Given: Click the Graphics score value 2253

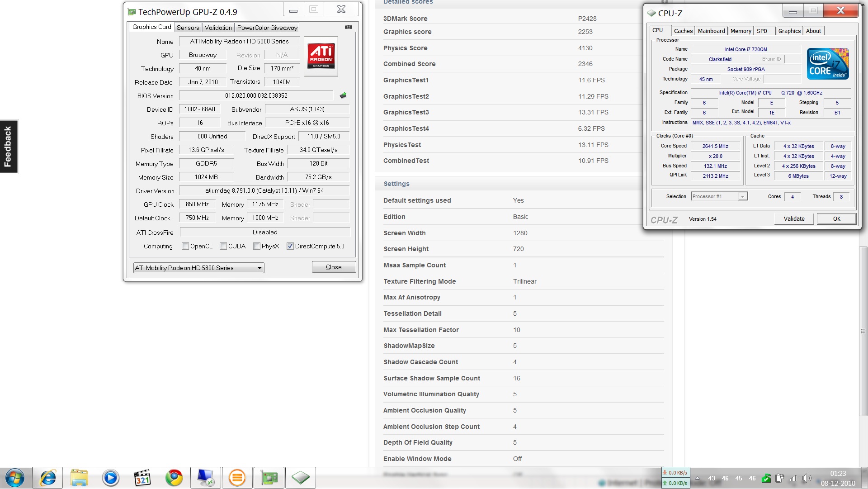Looking at the screenshot, I should tap(585, 32).
